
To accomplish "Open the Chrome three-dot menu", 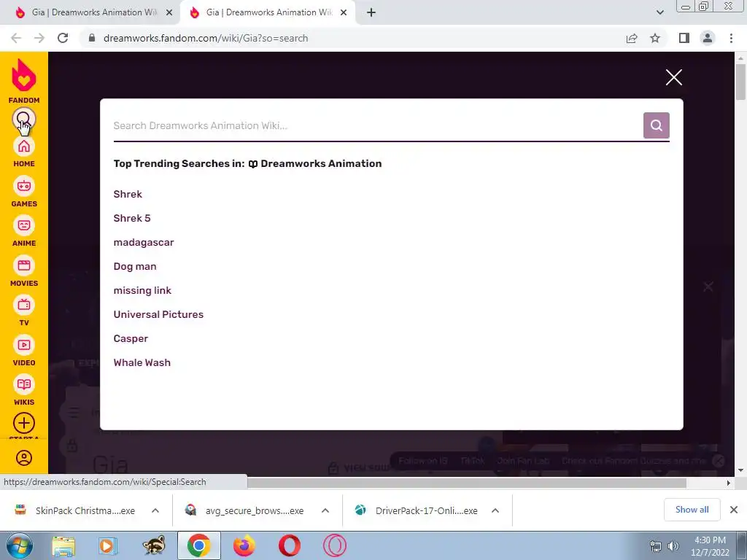I will [x=731, y=38].
